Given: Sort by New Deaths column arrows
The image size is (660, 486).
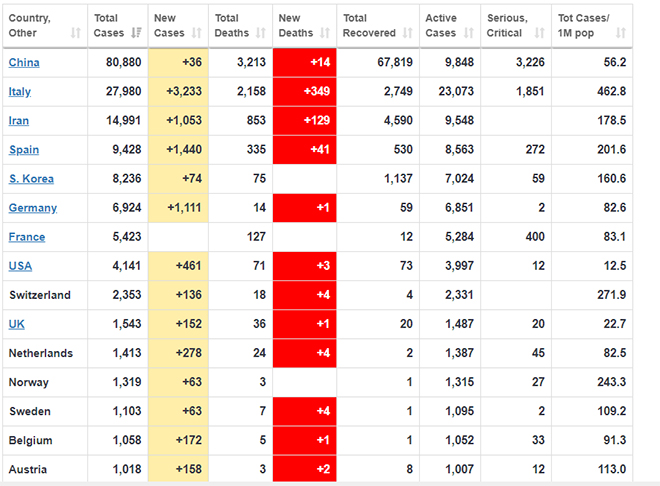Looking at the screenshot, I should [325, 33].
